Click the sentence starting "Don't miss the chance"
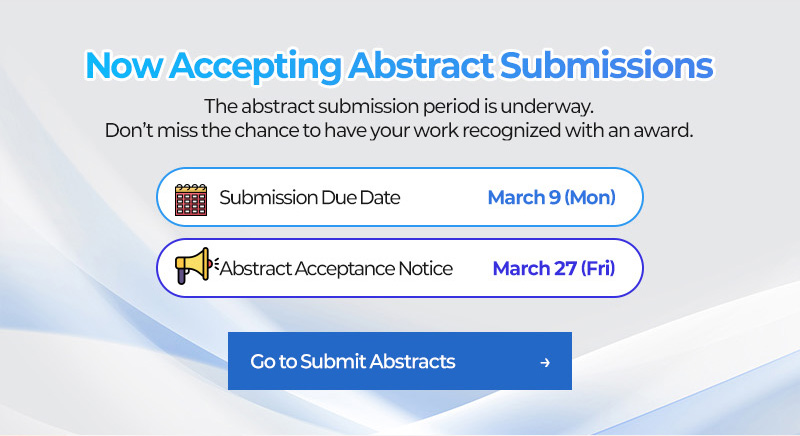This screenshot has width=800, height=436. [399, 130]
